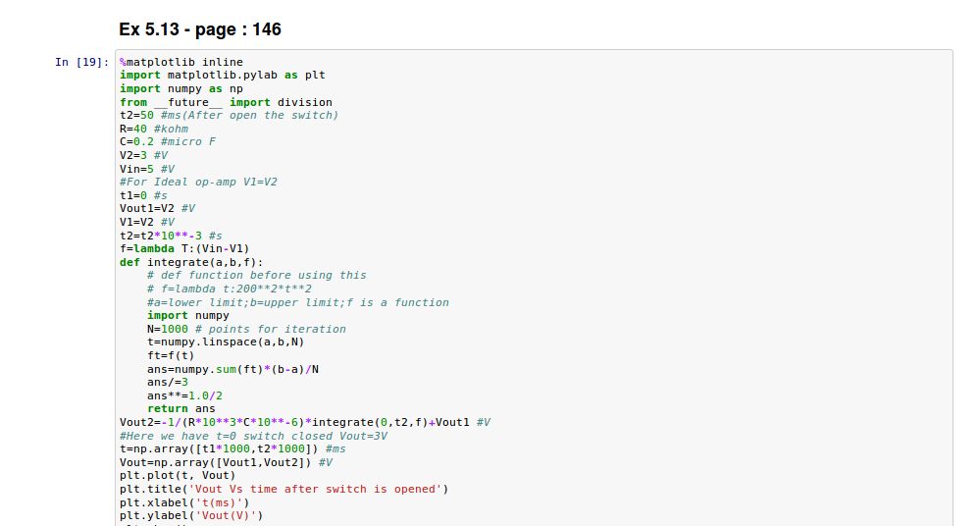980x526 pixels.
Task: Place cursor on 'def integrate(a,b,f):' line
Action: (191, 262)
